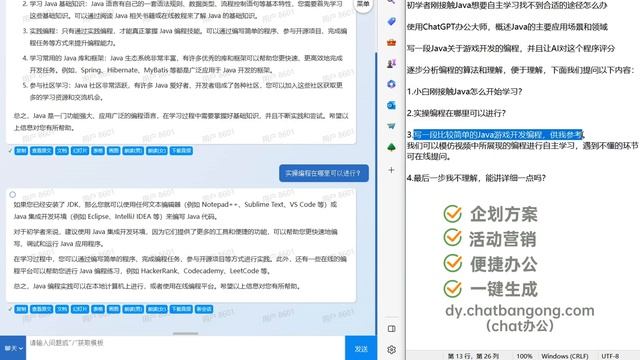Click chat list item 4. 学习常用的 Java 库和框架
Image resolution: width=640 pixels, height=360 pixels.
point(183,64)
